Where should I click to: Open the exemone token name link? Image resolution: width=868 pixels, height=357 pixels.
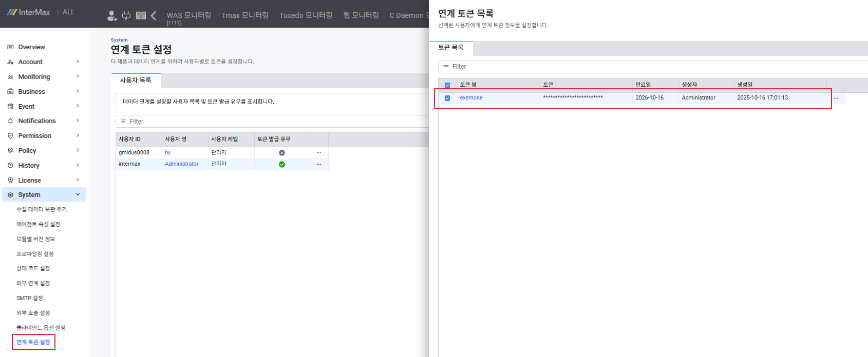click(471, 98)
